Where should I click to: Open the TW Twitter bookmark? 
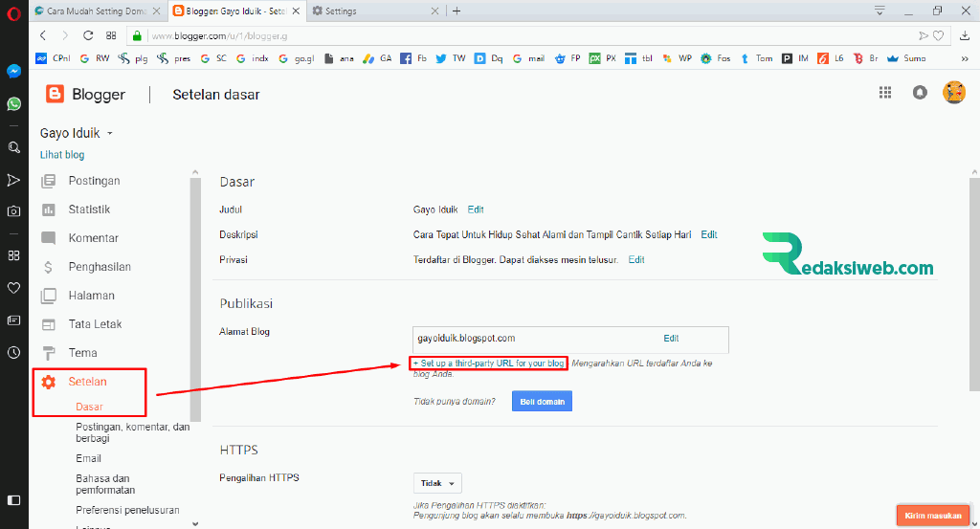point(451,58)
